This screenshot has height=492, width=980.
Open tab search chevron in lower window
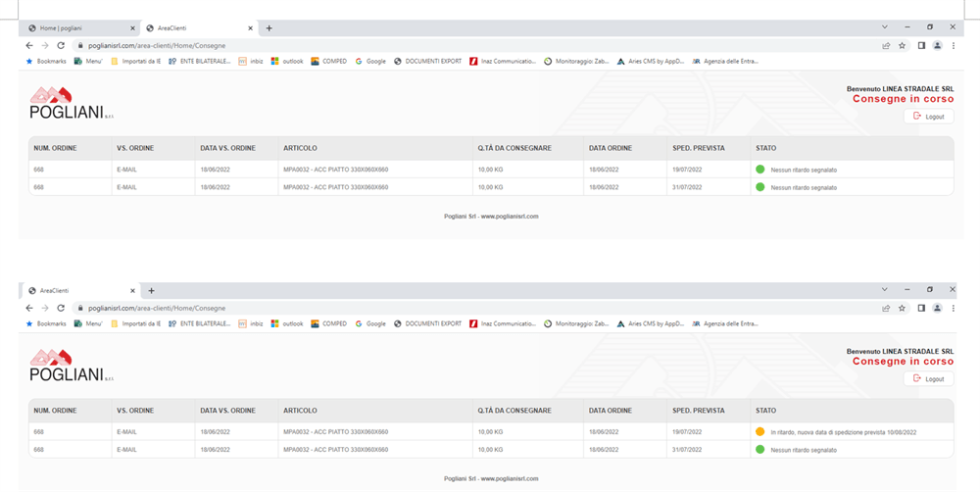(884, 289)
